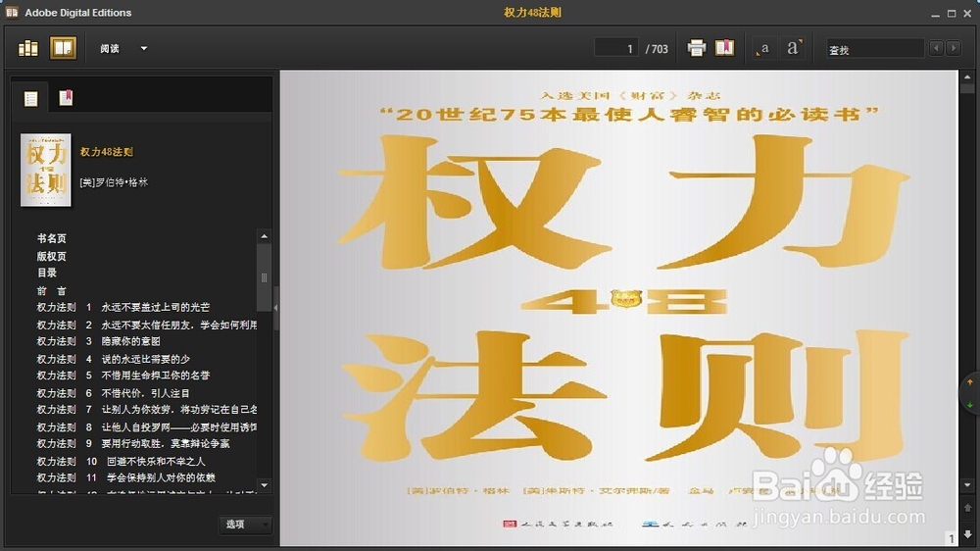Open 权力法则 1 永远不要盖过上司的光芒
The width and height of the screenshot is (980, 551).
[123, 307]
